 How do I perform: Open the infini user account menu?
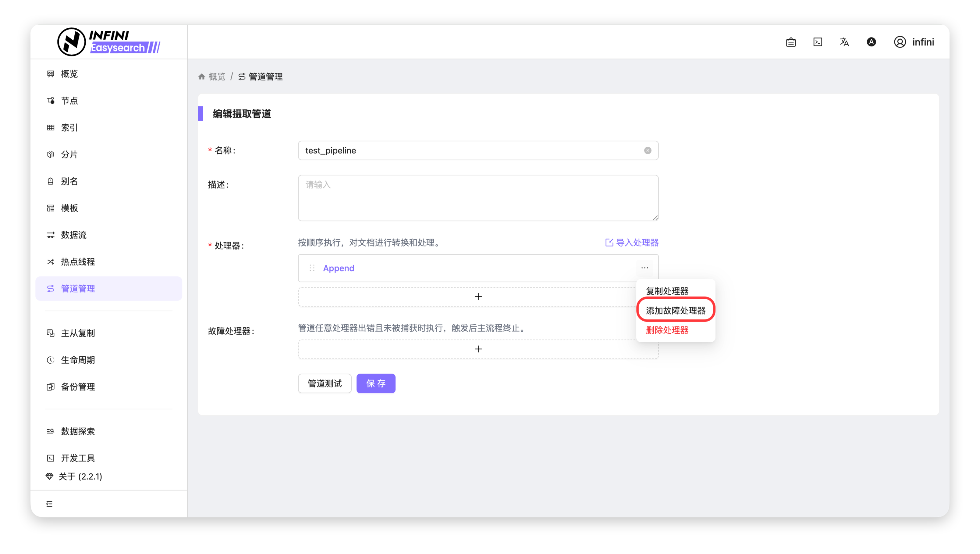(x=914, y=42)
